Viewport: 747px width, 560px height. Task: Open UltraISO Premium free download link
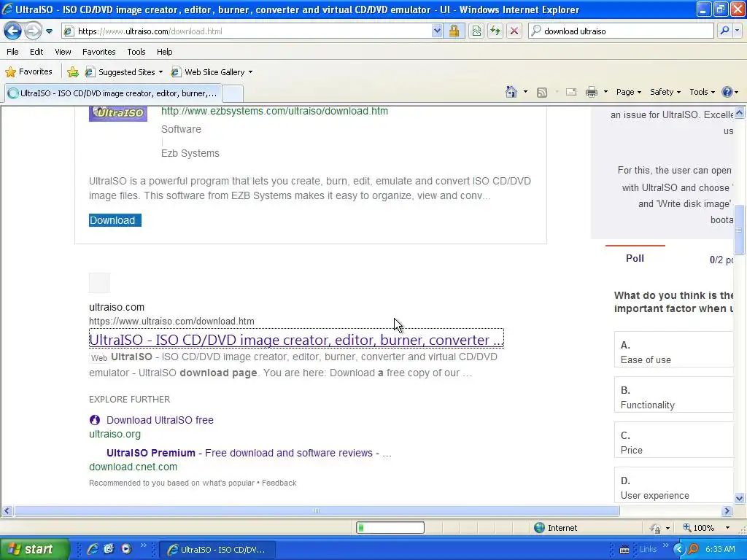pyautogui.click(x=249, y=453)
